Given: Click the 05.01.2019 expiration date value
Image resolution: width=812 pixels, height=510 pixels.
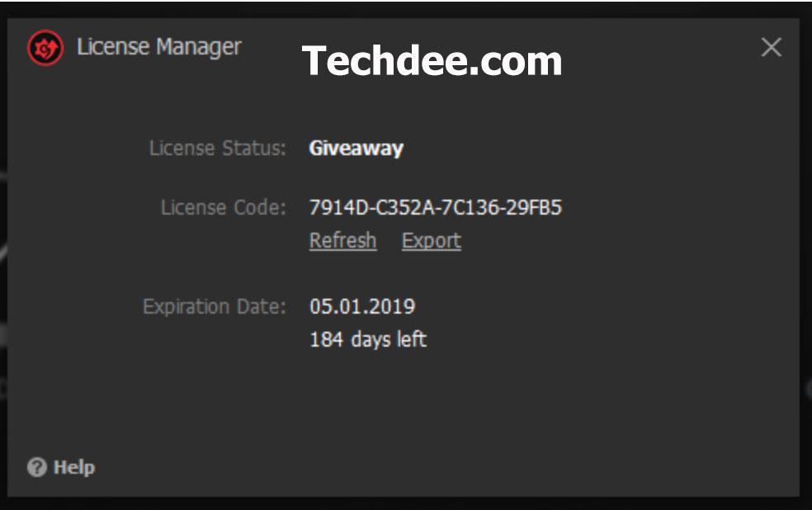Looking at the screenshot, I should click(x=361, y=307).
